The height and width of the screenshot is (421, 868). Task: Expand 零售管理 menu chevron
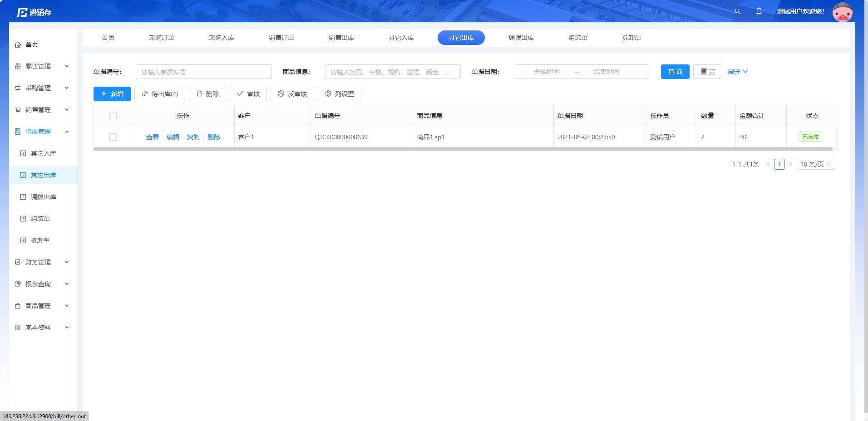(67, 66)
